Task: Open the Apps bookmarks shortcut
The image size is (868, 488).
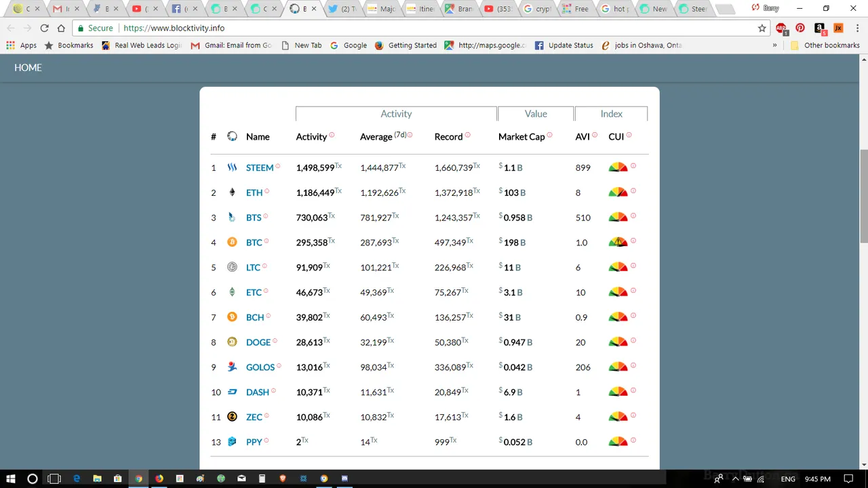Action: click(x=22, y=45)
